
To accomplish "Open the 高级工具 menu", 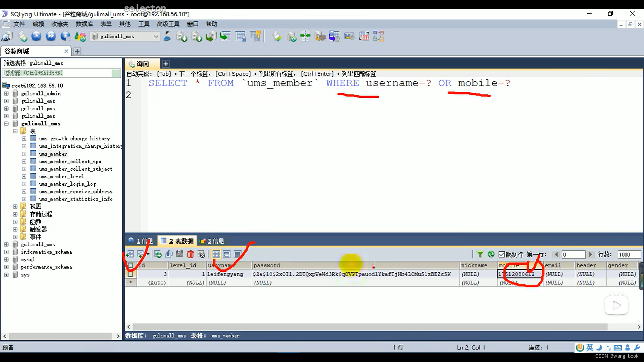I will click(x=168, y=24).
